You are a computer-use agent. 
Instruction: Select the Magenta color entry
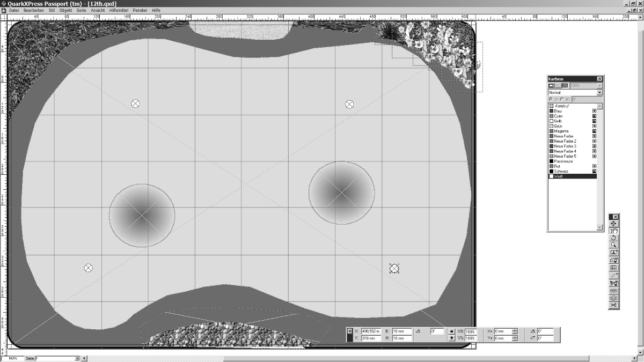pos(561,131)
